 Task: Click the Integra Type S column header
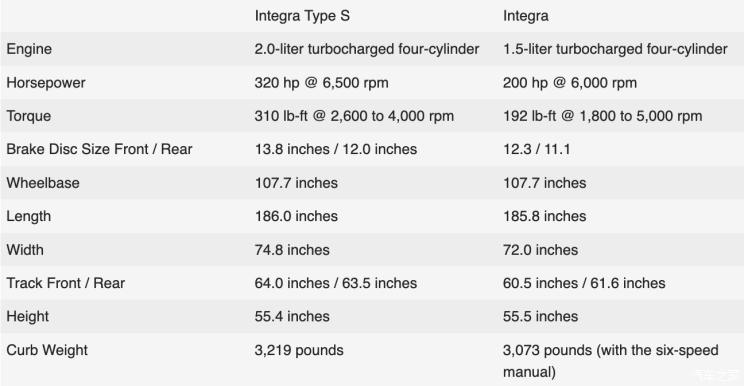pos(302,16)
